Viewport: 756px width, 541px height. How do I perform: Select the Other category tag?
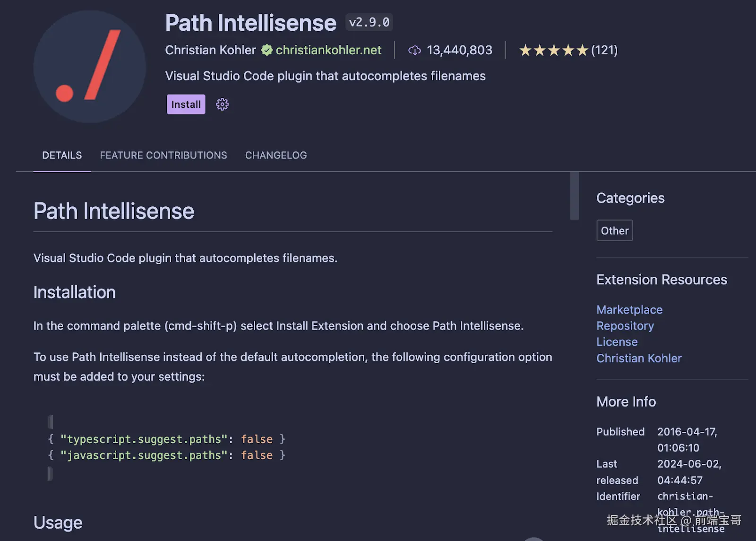pos(614,231)
